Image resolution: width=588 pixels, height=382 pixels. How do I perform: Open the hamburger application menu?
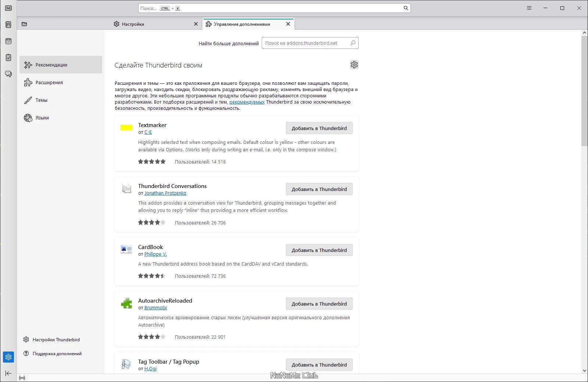529,8
